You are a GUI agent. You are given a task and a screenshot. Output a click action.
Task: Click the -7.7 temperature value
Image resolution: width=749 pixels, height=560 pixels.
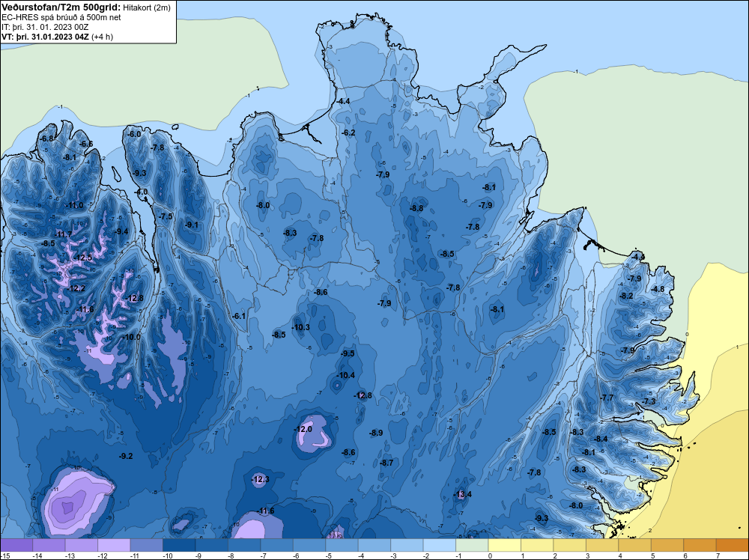[607, 398]
